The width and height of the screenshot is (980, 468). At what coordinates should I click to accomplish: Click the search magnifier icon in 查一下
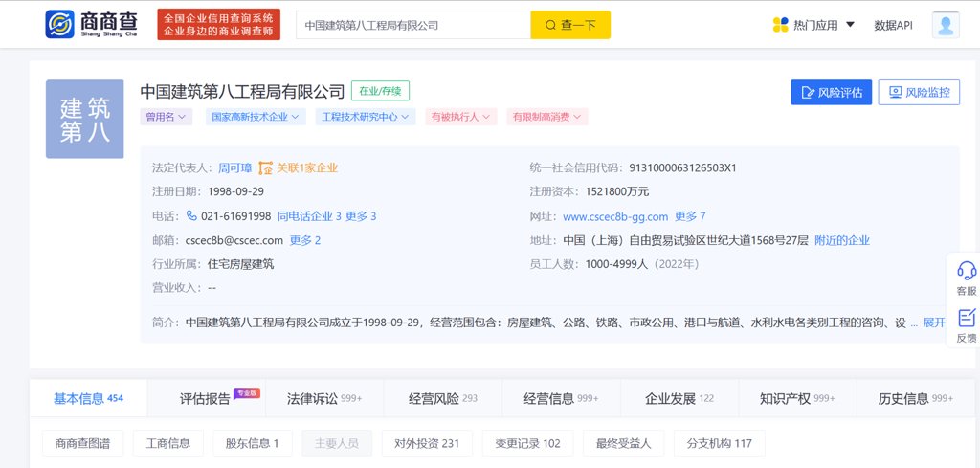click(550, 25)
